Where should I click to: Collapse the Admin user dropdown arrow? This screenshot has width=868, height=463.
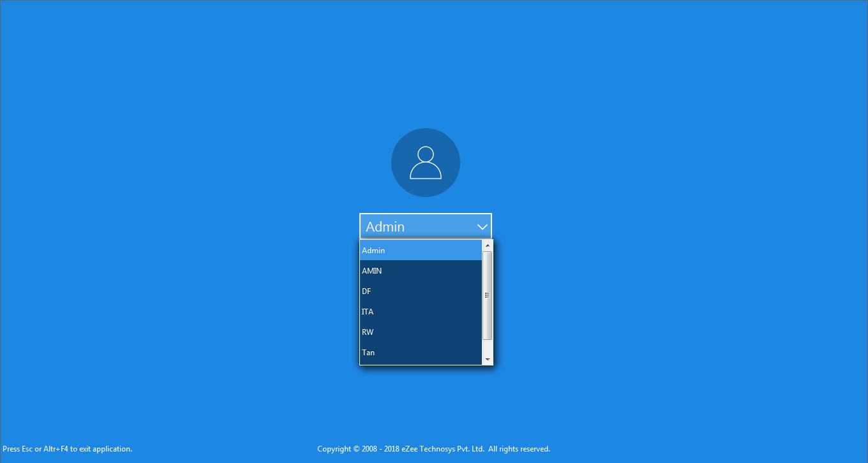(483, 226)
